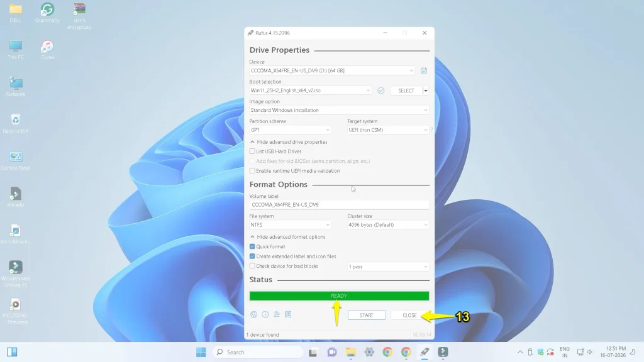Open the bad blocks pass count dropdown

pyautogui.click(x=388, y=266)
